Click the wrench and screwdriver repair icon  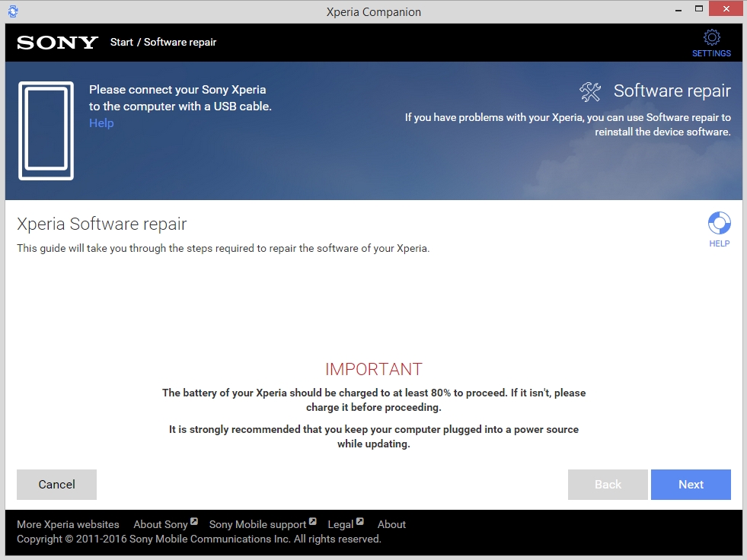590,91
